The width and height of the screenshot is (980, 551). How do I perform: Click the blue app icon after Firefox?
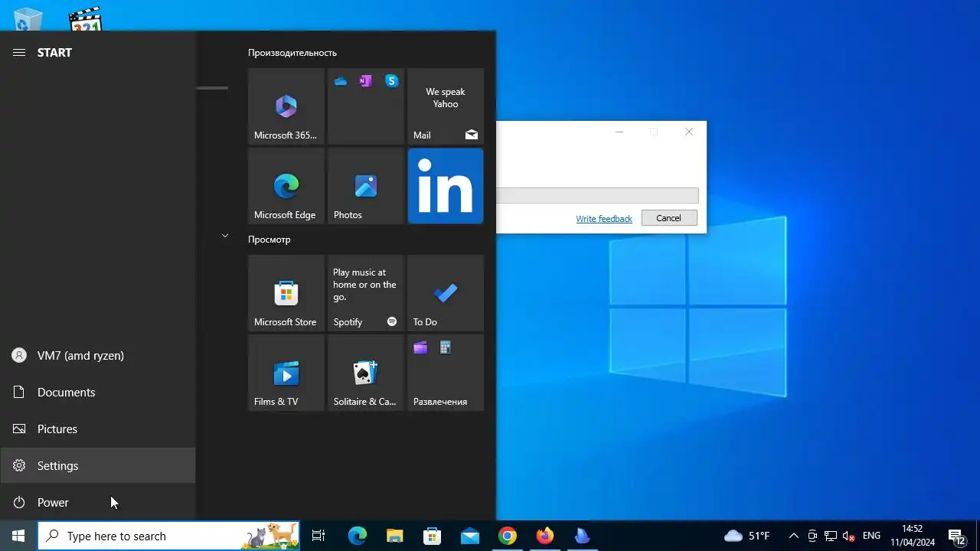coord(582,536)
